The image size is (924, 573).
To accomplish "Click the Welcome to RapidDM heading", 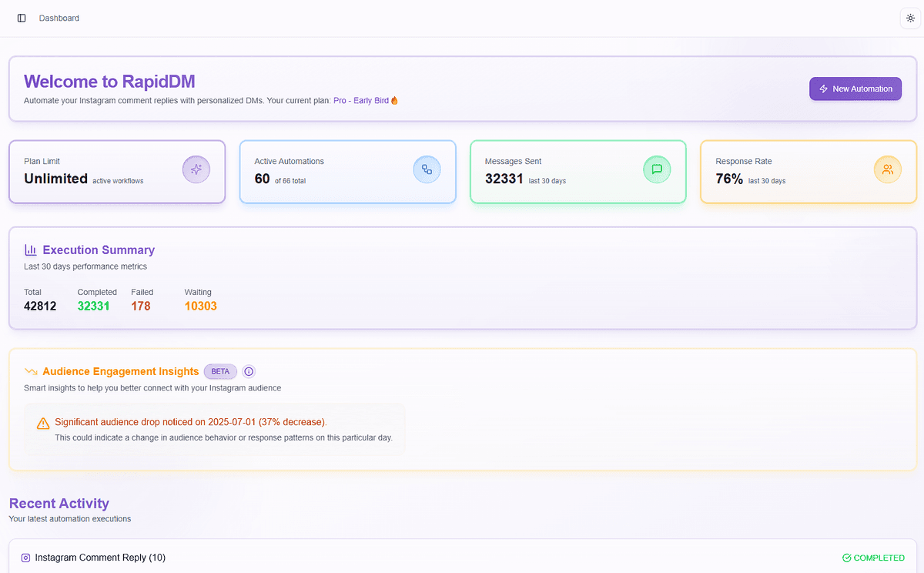I will (109, 82).
